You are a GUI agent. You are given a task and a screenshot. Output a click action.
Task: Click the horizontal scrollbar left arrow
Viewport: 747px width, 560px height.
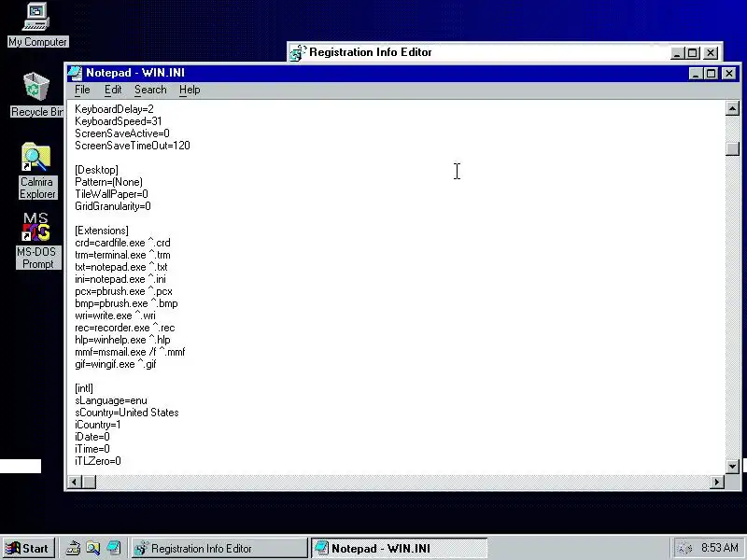[x=74, y=482]
